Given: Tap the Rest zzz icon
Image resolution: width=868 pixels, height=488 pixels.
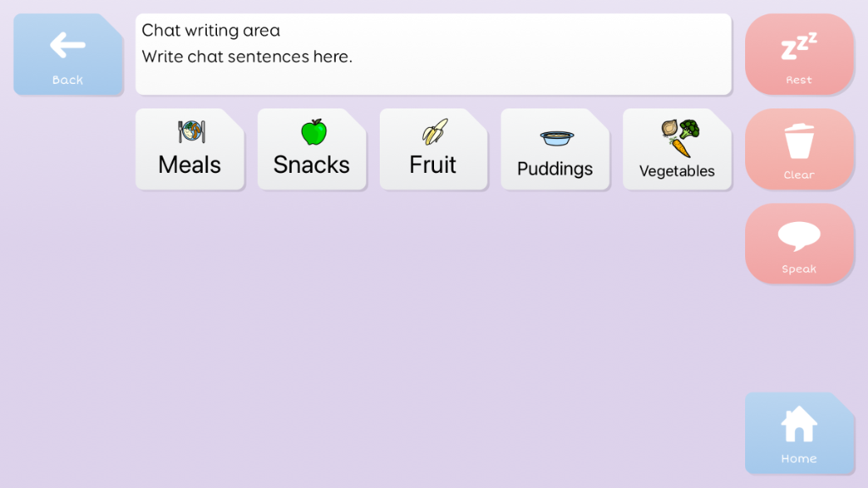Looking at the screenshot, I should pos(798,46).
